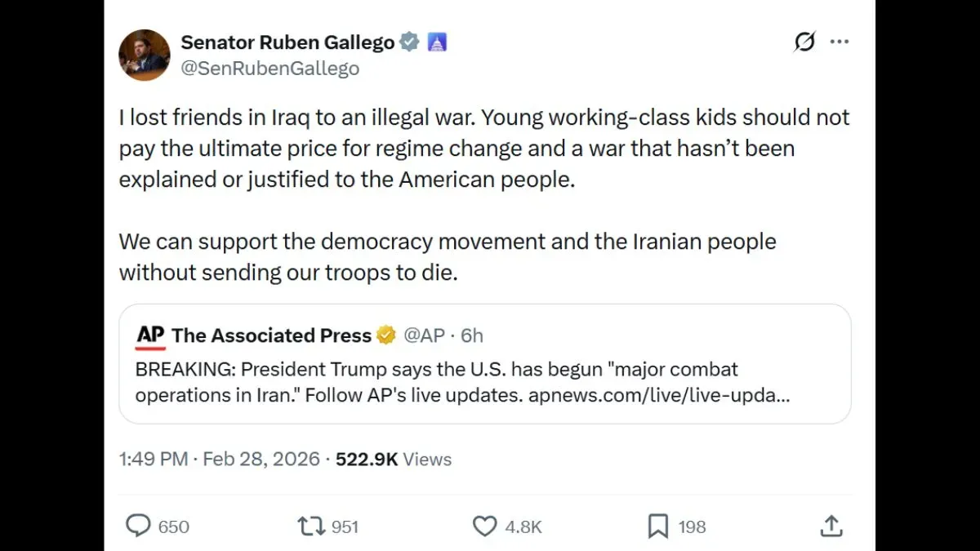980x551 pixels.
Task: Click the share upload icon
Action: tap(831, 527)
